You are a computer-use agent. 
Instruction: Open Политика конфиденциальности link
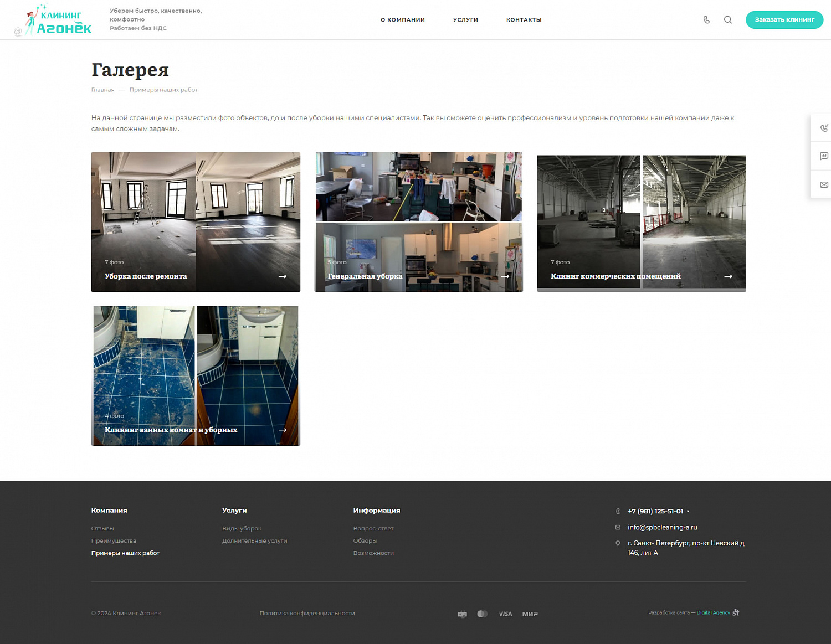tap(307, 613)
